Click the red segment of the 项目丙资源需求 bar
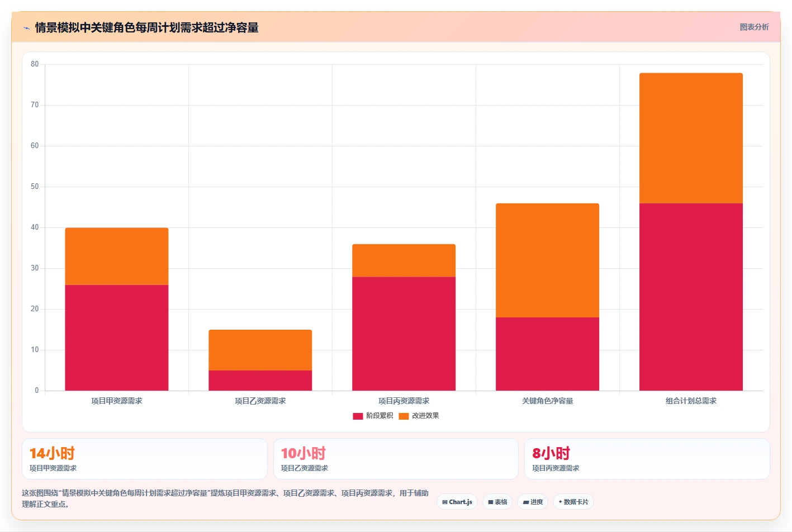The height and width of the screenshot is (532, 792). (404, 334)
